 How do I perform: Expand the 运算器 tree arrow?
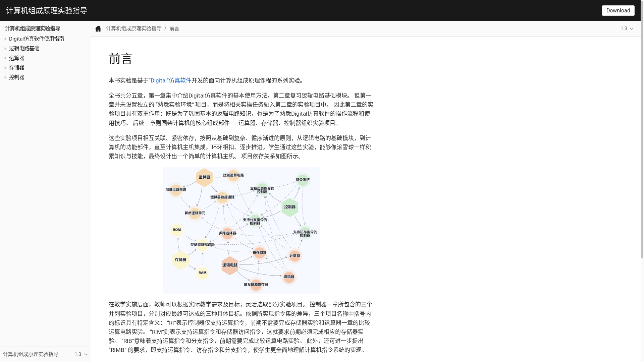pyautogui.click(x=5, y=58)
